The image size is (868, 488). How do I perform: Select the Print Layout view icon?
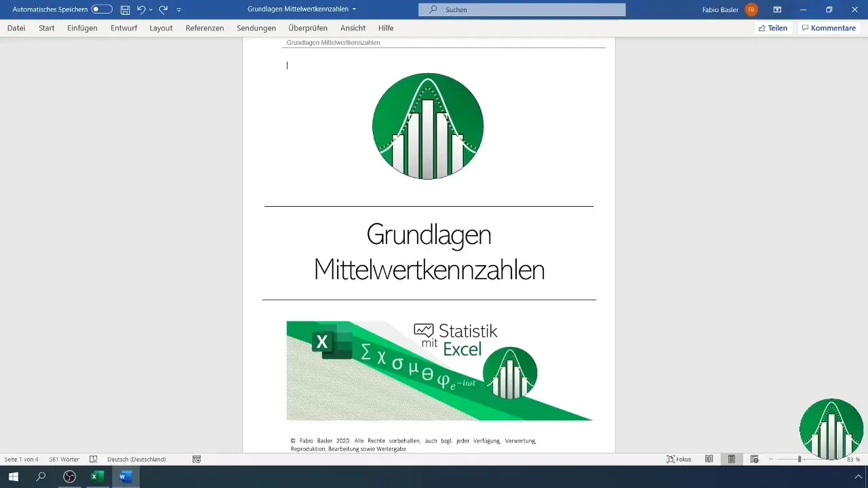(732, 459)
